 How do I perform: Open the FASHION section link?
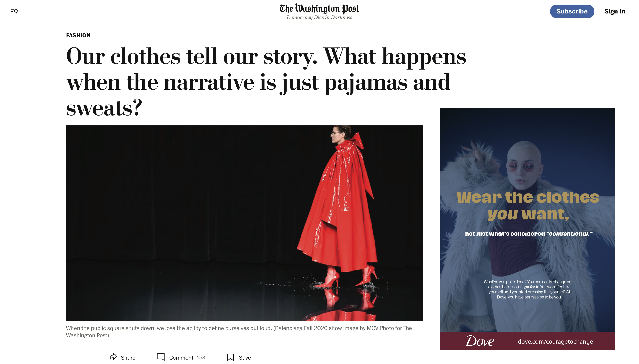point(78,35)
